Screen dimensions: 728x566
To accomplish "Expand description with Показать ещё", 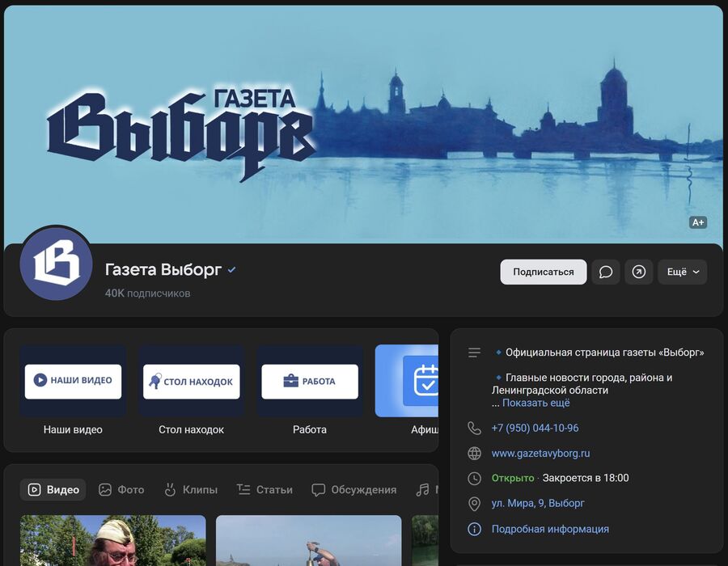I will pyautogui.click(x=535, y=403).
